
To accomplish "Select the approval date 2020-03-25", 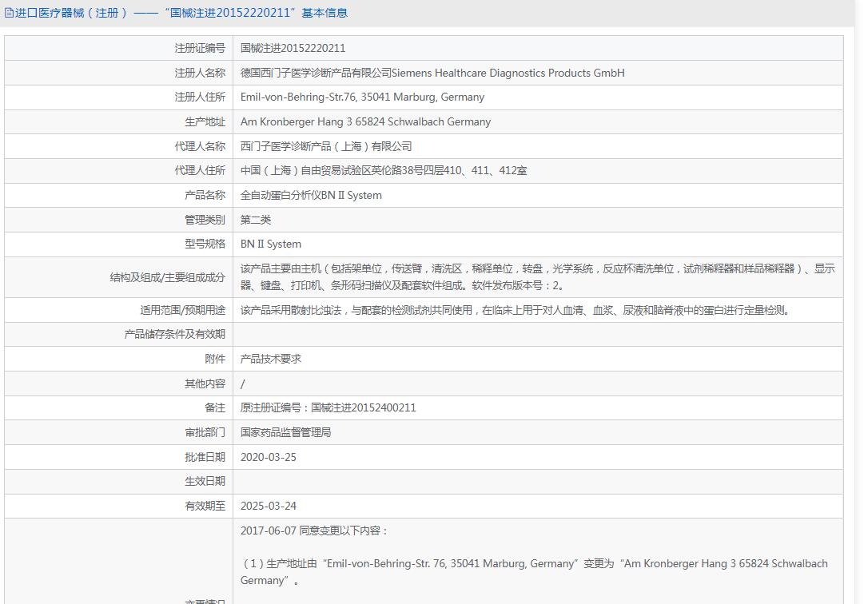I will tap(269, 458).
